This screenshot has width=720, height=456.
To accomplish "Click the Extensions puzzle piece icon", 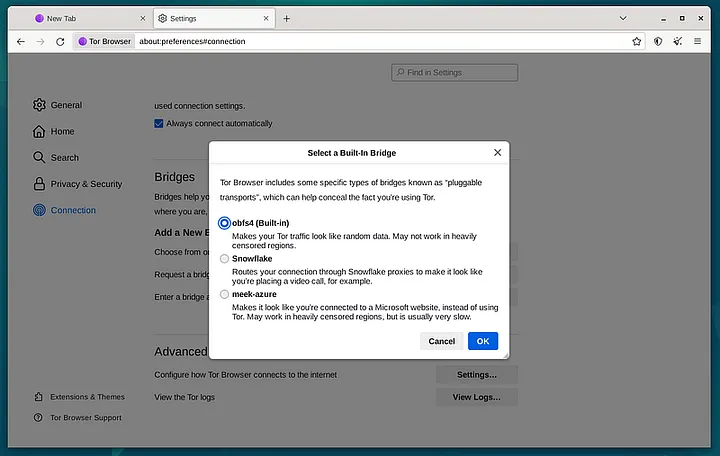I will coord(39,397).
